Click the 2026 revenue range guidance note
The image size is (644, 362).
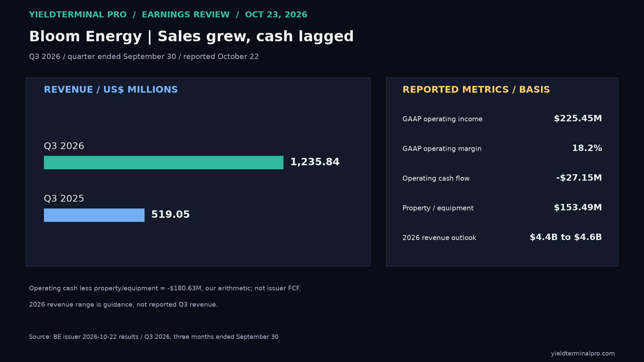point(123,305)
